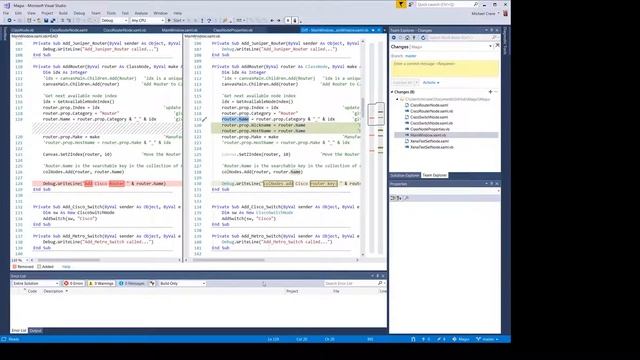This screenshot has height=360, width=640.
Task: Click the Team Explorer Home icon
Action: (407, 38)
